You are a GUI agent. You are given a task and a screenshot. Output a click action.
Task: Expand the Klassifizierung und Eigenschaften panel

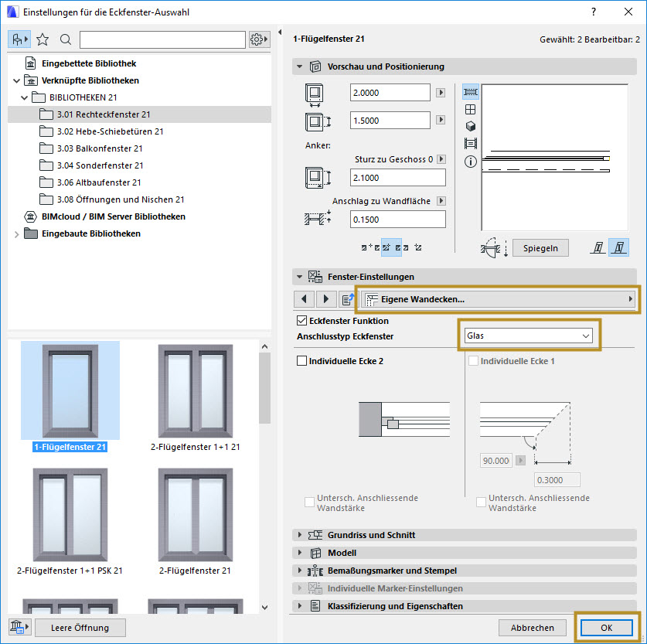coord(300,605)
